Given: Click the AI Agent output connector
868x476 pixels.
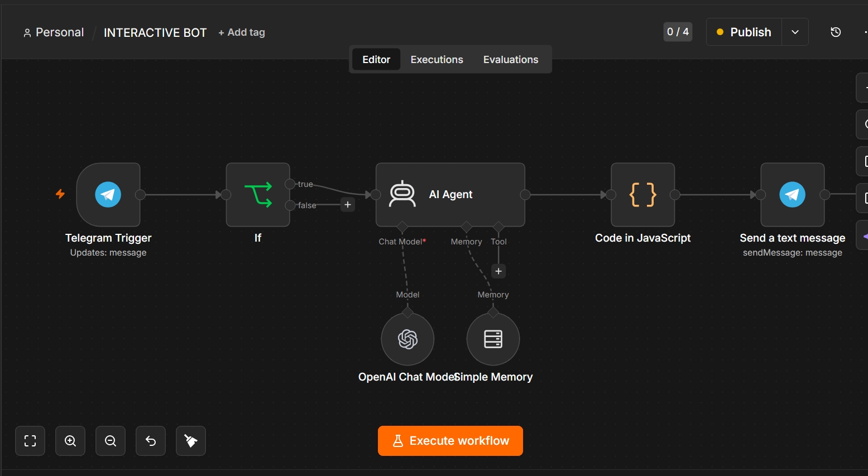Looking at the screenshot, I should (525, 195).
